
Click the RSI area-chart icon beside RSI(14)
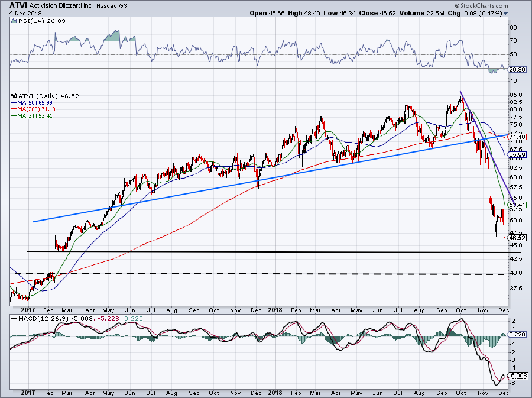pos(14,21)
